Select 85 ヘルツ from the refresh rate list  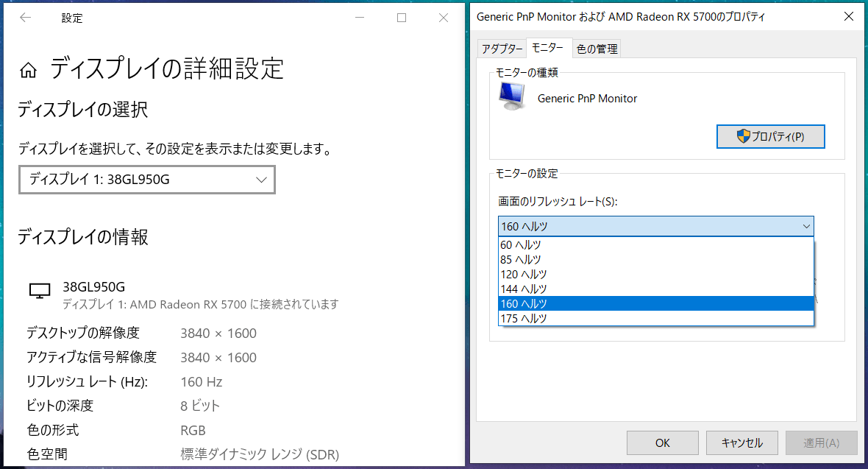click(656, 259)
